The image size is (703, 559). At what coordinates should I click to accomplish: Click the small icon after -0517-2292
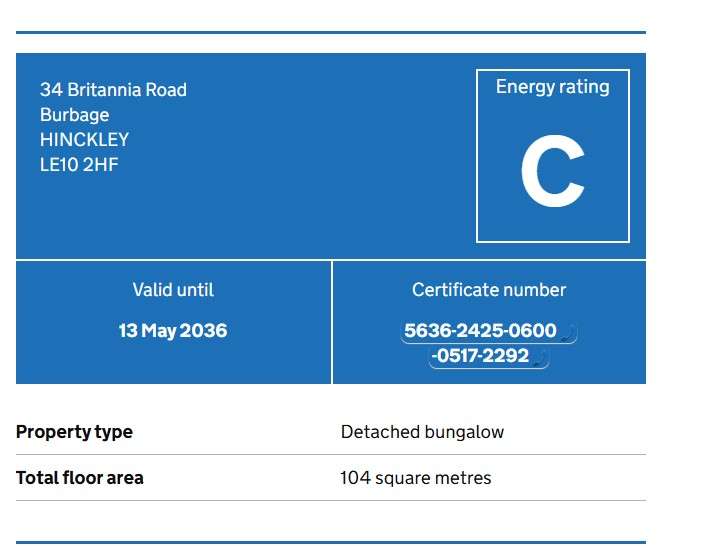(540, 359)
